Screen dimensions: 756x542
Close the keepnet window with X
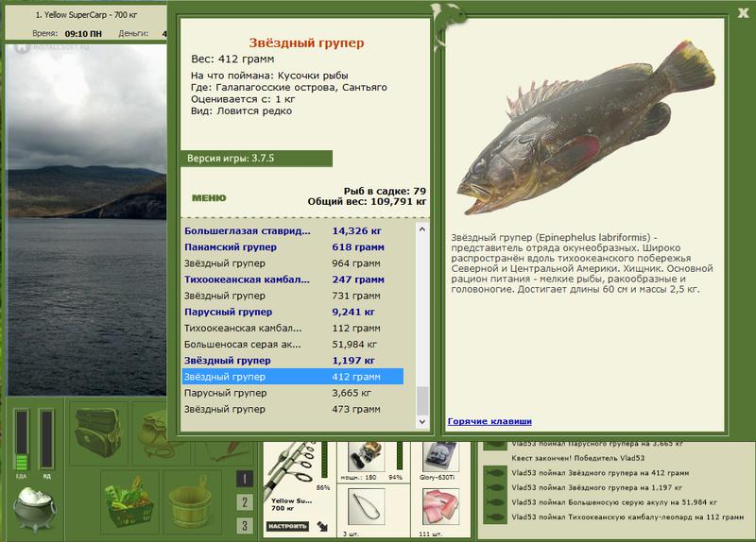click(743, 13)
